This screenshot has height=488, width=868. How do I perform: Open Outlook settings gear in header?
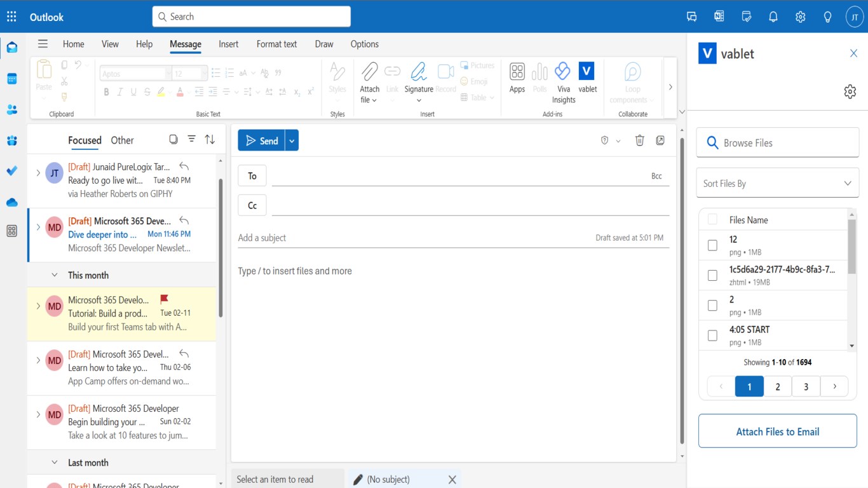[x=801, y=17]
